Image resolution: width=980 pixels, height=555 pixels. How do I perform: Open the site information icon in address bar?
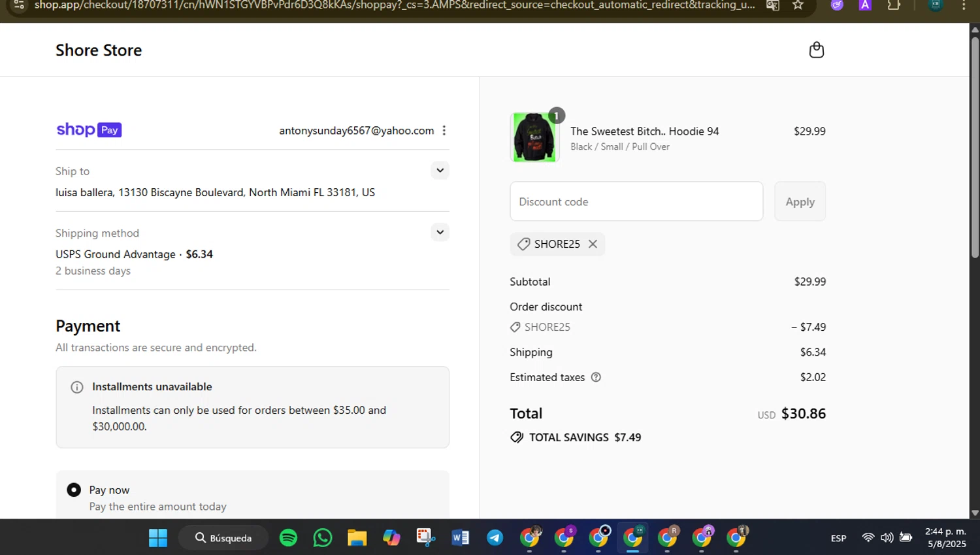tap(20, 5)
